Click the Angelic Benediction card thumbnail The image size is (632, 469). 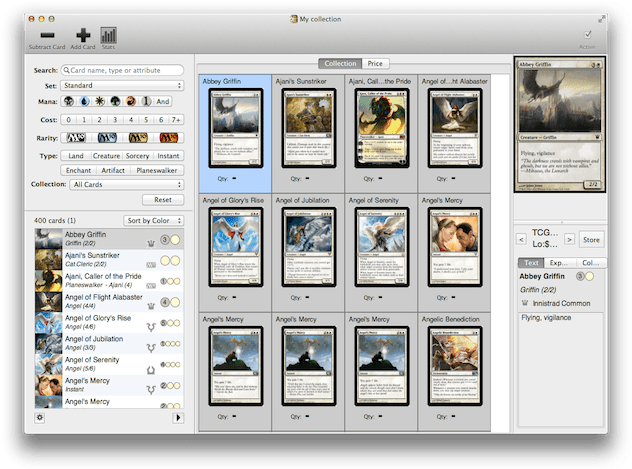pos(455,366)
